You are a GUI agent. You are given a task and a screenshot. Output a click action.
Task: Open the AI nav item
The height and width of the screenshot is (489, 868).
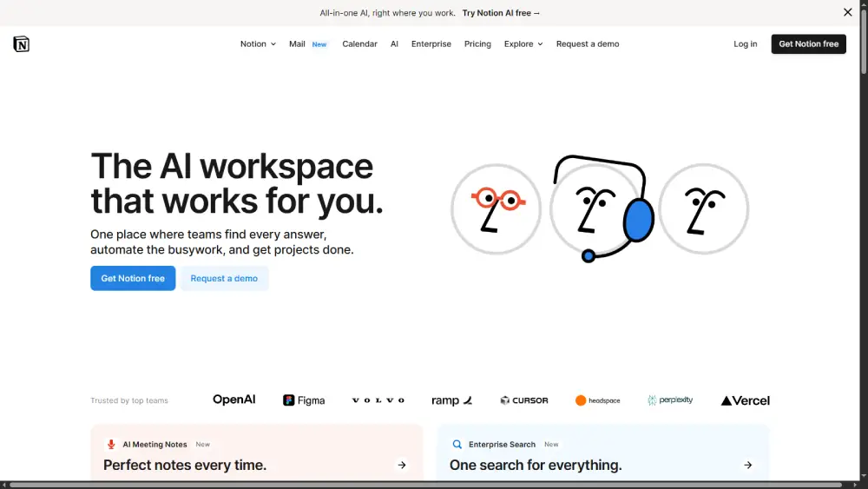[x=394, y=43]
